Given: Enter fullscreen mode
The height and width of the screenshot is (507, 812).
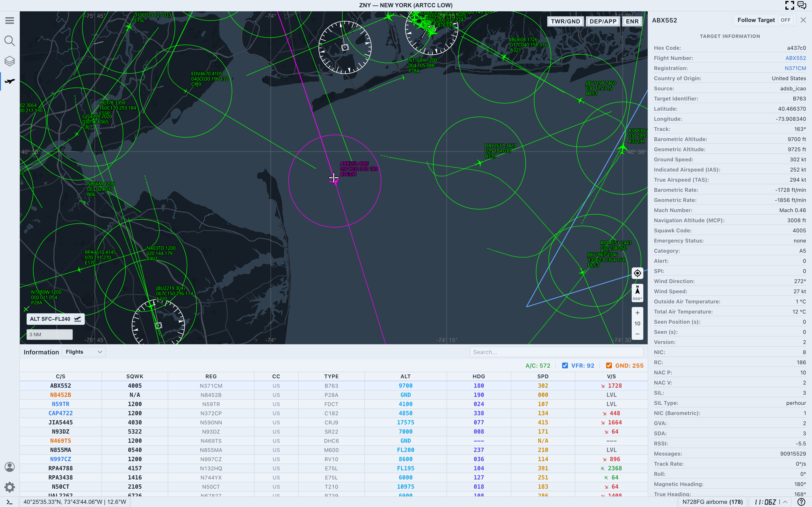Looking at the screenshot, I should point(790,5).
